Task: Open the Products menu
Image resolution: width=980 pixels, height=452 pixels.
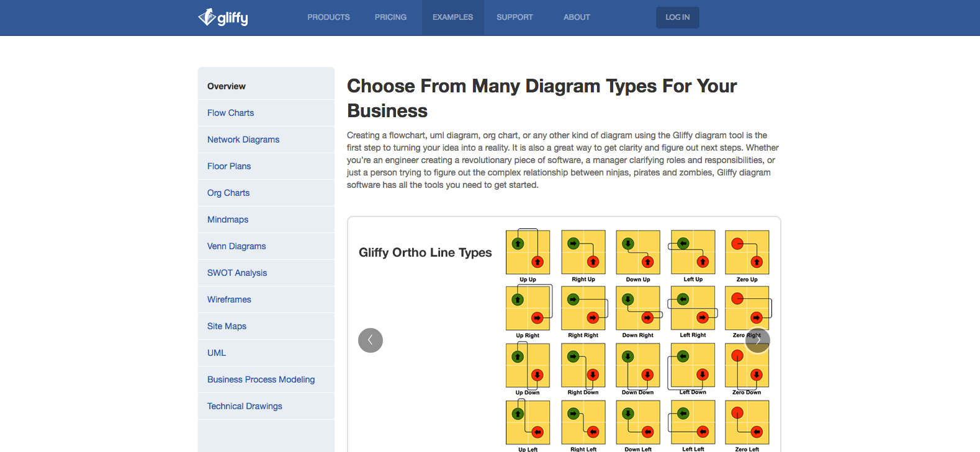Action: 328,17
